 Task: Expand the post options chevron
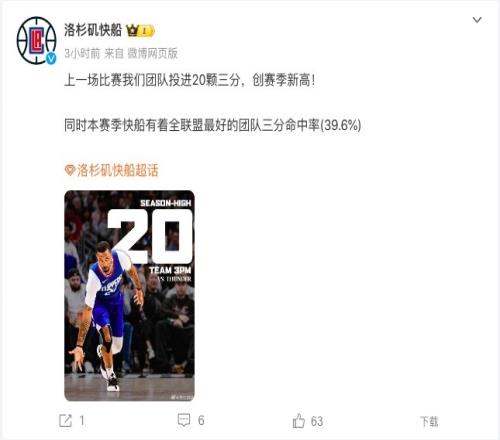click(x=477, y=20)
